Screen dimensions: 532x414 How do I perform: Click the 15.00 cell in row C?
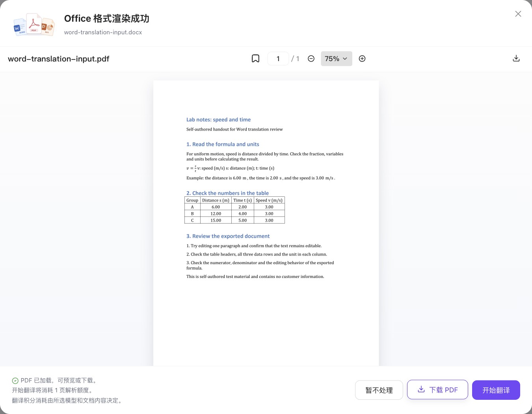click(x=216, y=220)
